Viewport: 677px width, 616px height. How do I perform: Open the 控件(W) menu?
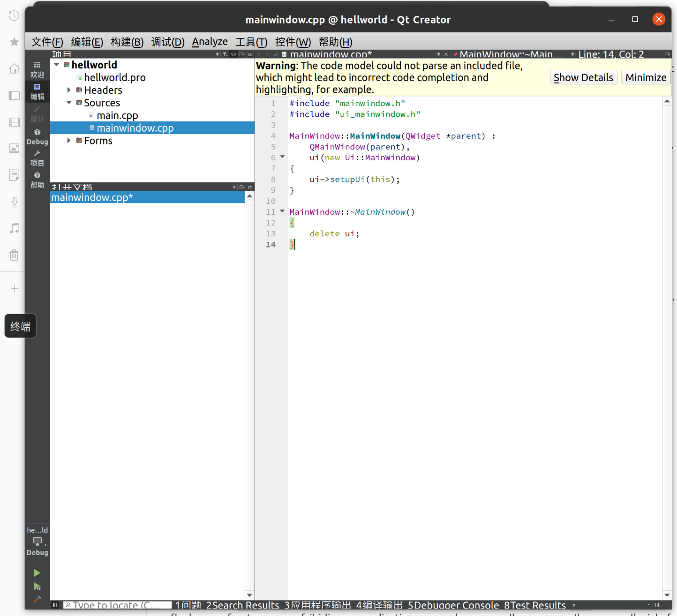click(x=293, y=42)
